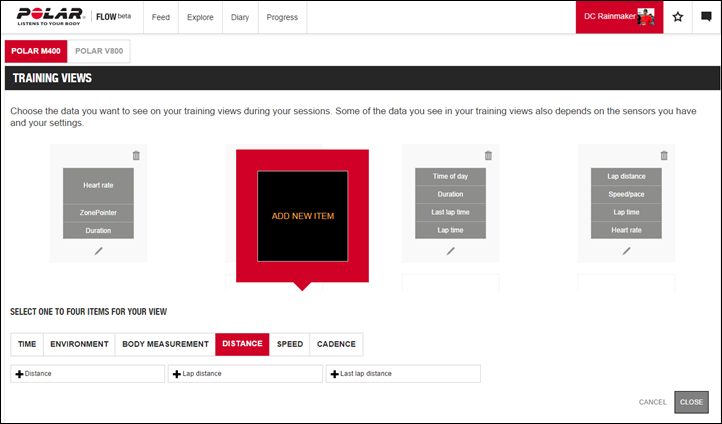The height and width of the screenshot is (424, 722).
Task: Edit the Heart rate/ZonePointer view pencil
Action: click(x=99, y=251)
